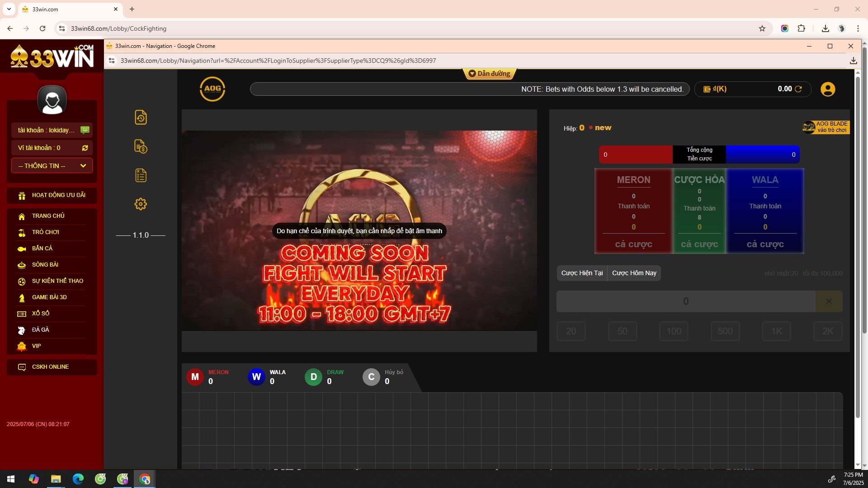Open the yellow settings gear icon
This screenshot has height=488, width=868.
click(x=141, y=204)
